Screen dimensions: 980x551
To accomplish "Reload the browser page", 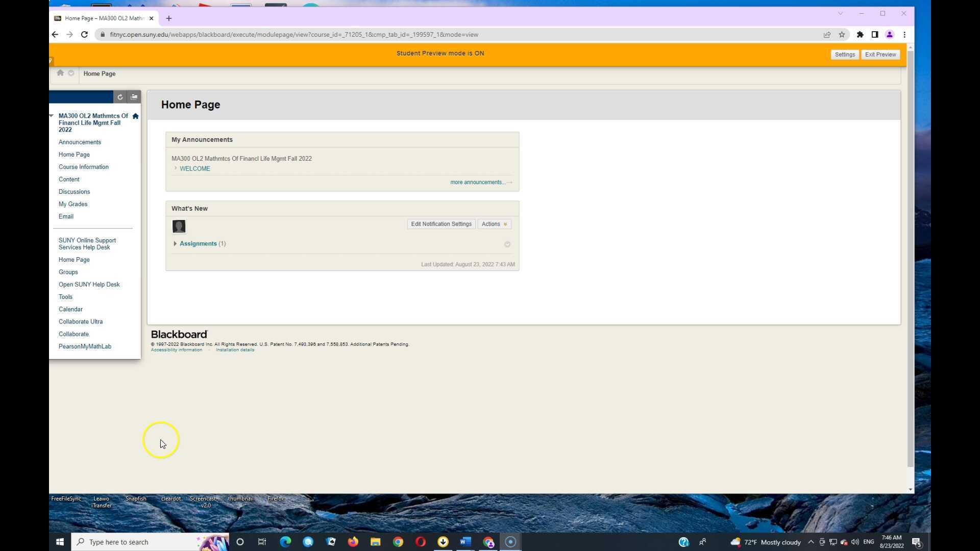I will (84, 35).
